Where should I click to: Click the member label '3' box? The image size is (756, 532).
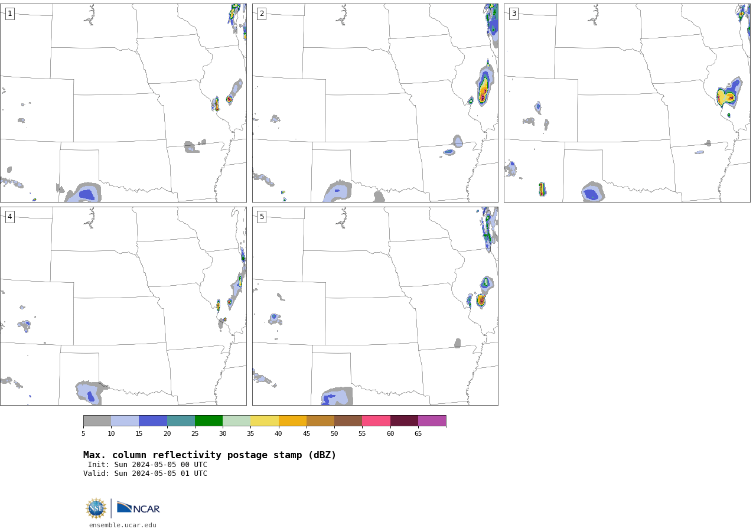(x=514, y=14)
